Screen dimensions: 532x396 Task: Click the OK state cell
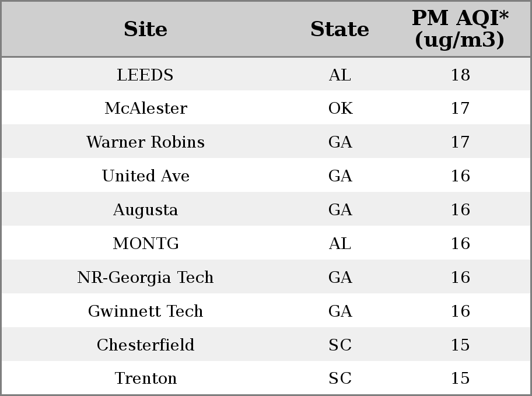[x=340, y=108]
